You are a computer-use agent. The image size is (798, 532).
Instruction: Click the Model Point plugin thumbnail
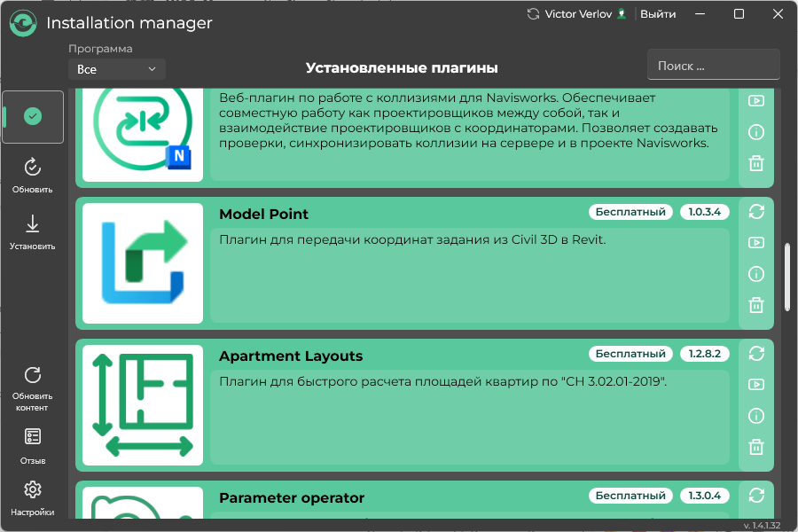tap(143, 263)
